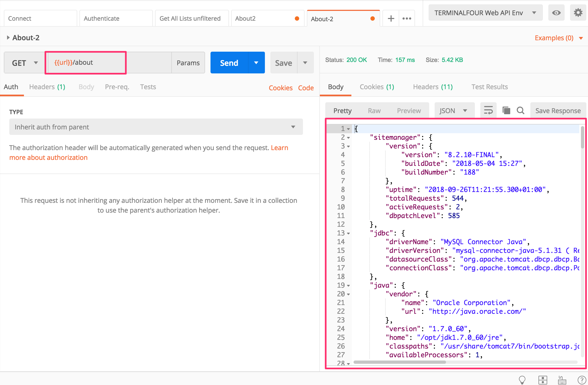Copy response body to clipboard

click(x=506, y=110)
